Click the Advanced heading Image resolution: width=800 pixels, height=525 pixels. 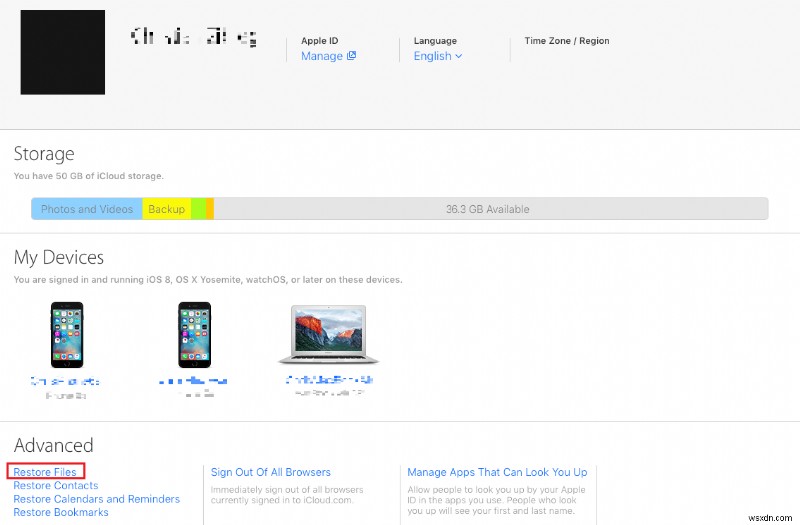54,445
